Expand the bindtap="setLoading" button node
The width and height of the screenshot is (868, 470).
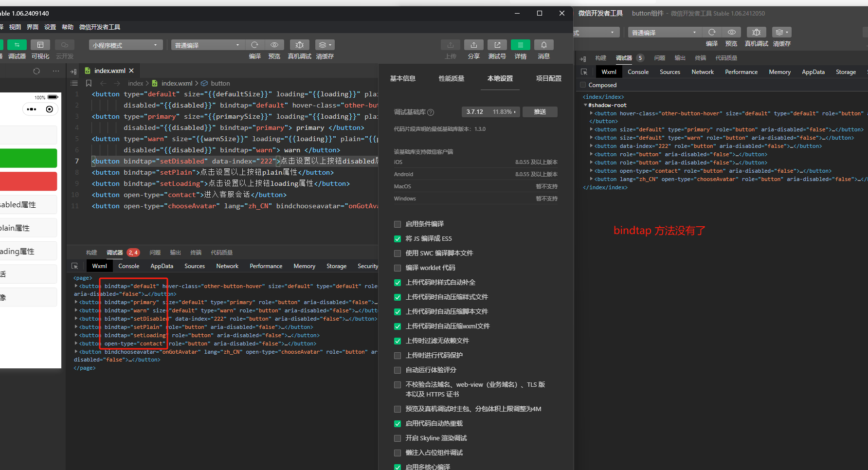coord(76,335)
